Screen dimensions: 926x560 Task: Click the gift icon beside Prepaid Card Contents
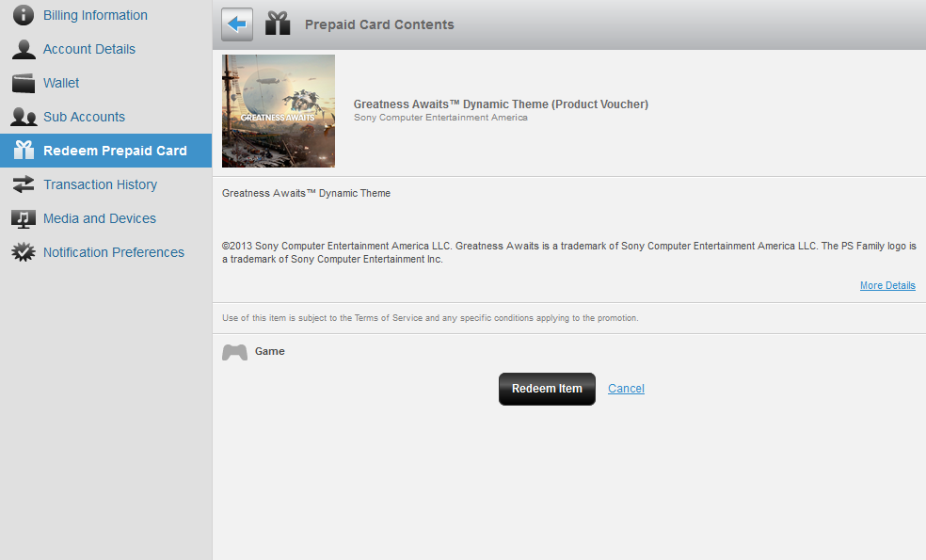pos(278,24)
